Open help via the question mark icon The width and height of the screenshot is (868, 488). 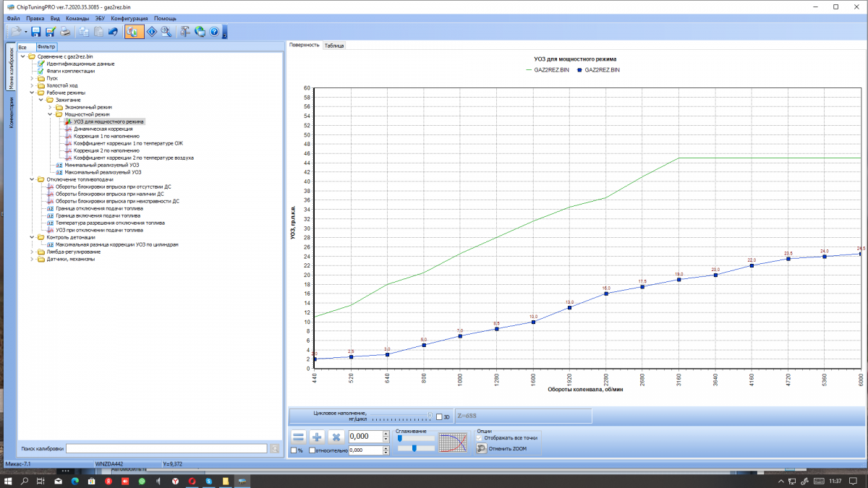coord(214,32)
